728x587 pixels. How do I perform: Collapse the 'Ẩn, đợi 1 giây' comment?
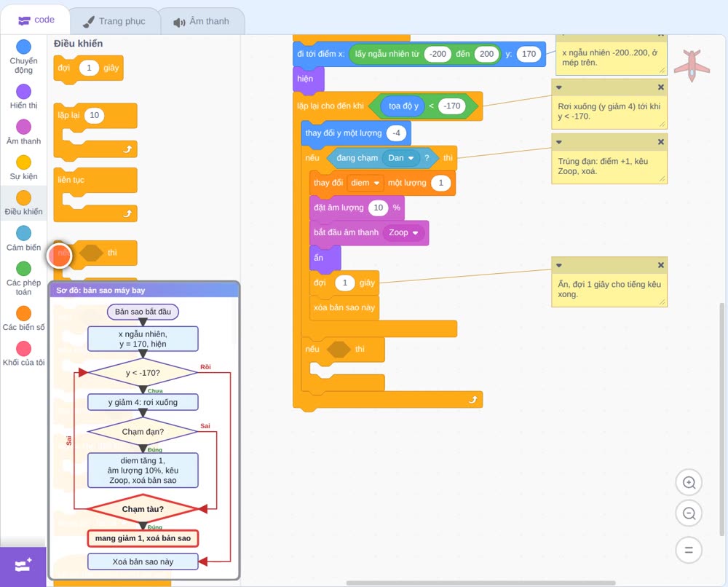(559, 265)
